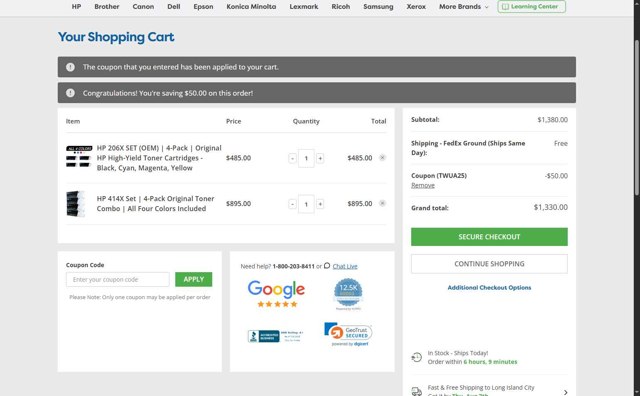The width and height of the screenshot is (640, 396).
Task: Open the Google five-star reviews badge
Action: coord(276,294)
